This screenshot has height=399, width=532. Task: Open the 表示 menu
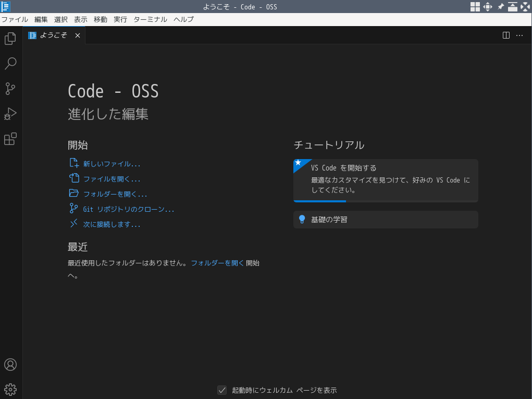coord(81,19)
